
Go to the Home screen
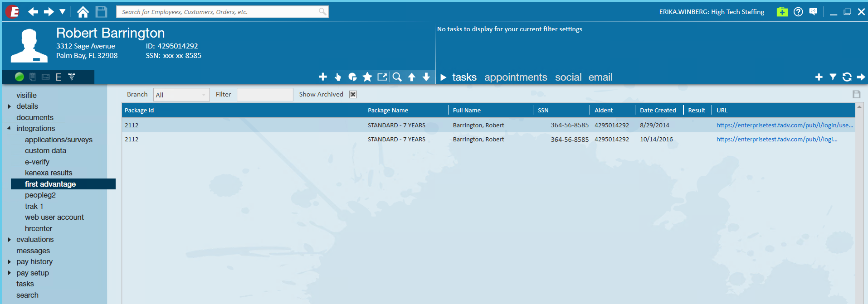tap(83, 12)
